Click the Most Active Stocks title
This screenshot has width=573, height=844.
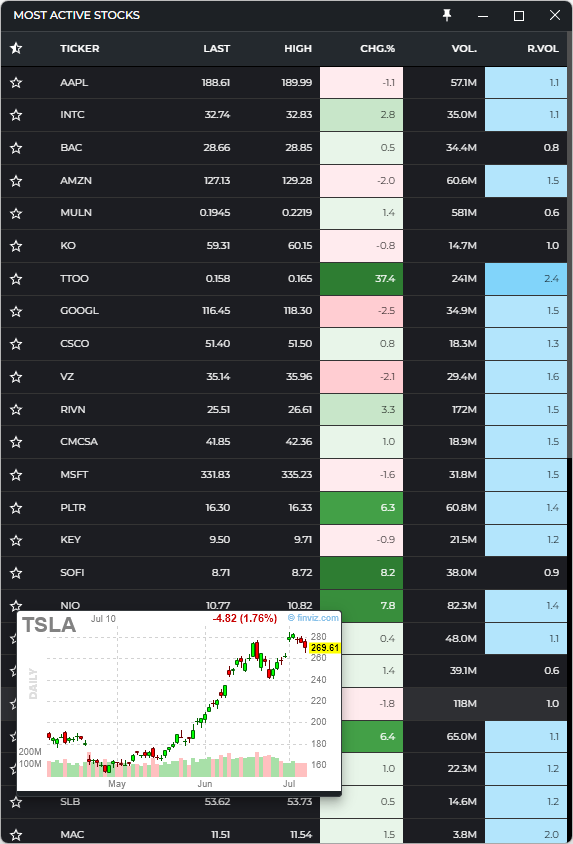coord(76,16)
